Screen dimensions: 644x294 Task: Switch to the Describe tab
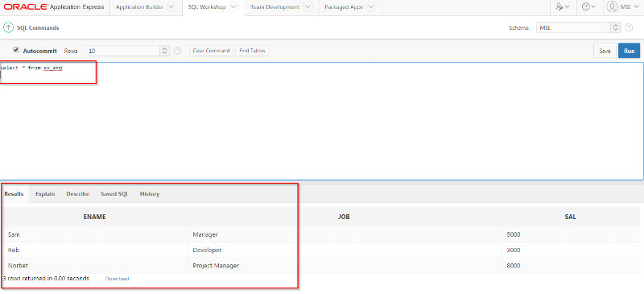77,193
